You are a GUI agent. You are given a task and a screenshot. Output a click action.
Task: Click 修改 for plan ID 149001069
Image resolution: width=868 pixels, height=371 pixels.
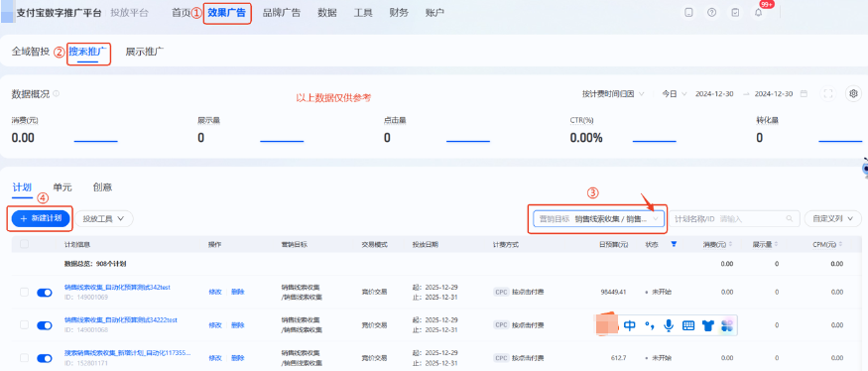click(x=215, y=293)
